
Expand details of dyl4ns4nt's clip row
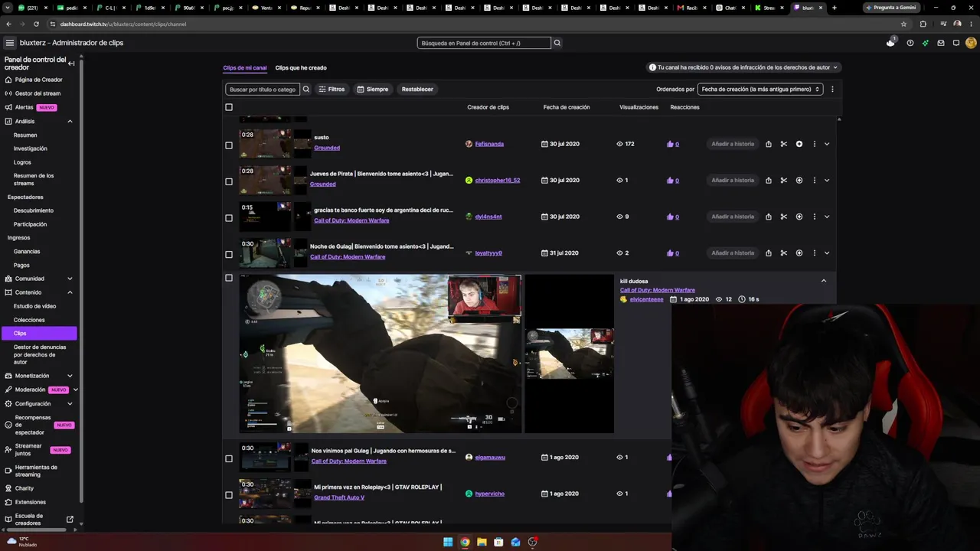pos(827,217)
